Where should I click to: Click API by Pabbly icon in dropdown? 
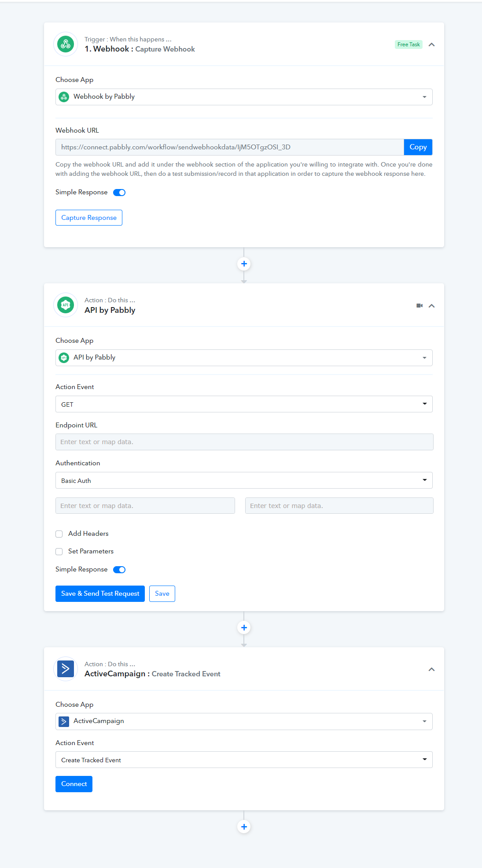tap(64, 358)
